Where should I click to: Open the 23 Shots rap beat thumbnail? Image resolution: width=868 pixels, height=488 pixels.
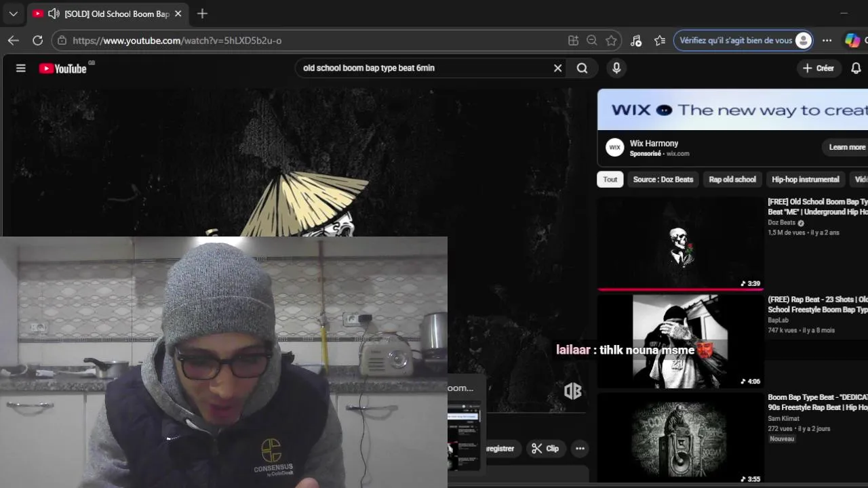click(x=680, y=341)
